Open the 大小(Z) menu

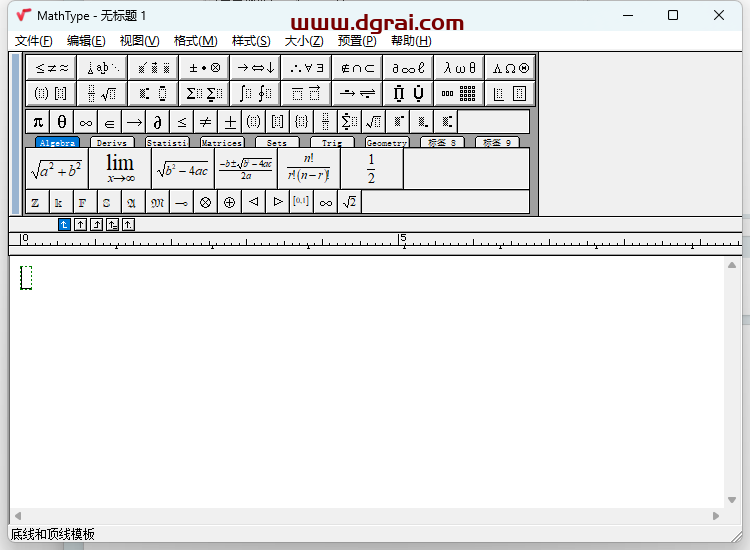pyautogui.click(x=304, y=41)
